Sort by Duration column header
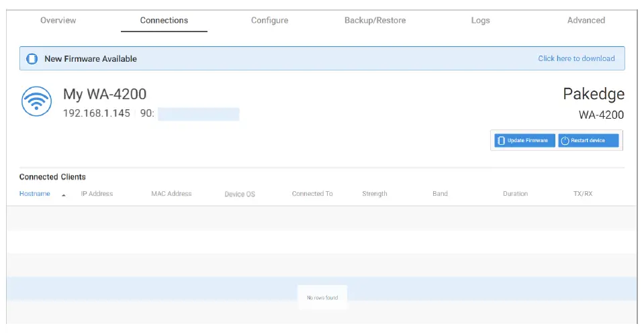 pyautogui.click(x=515, y=194)
